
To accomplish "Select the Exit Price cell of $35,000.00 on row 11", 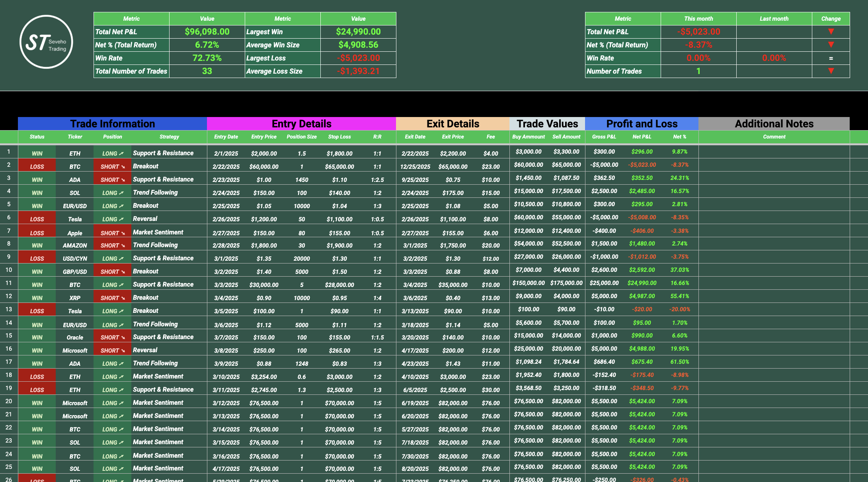I will point(453,284).
